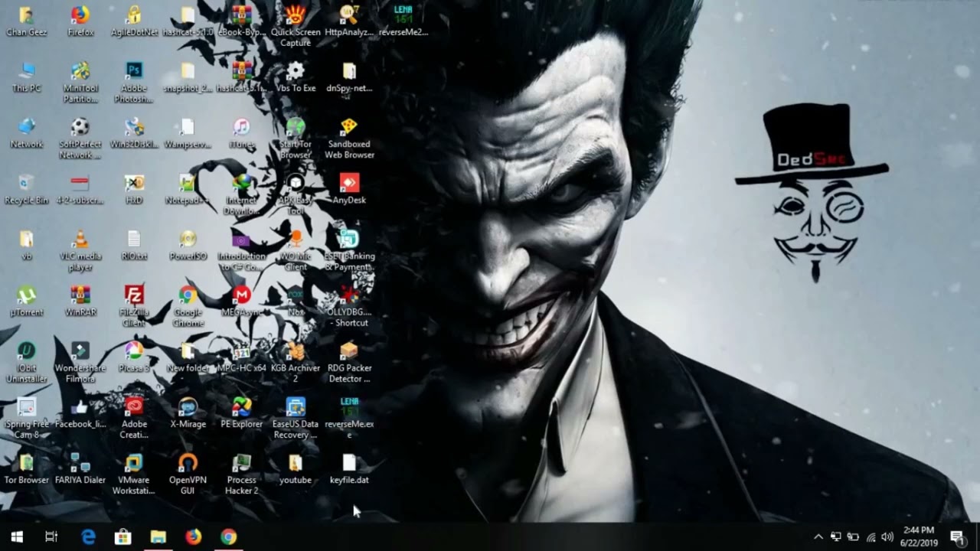This screenshot has width=980, height=551.
Task: Open the HttpAnalyzer desktop shortcut
Action: point(349,21)
